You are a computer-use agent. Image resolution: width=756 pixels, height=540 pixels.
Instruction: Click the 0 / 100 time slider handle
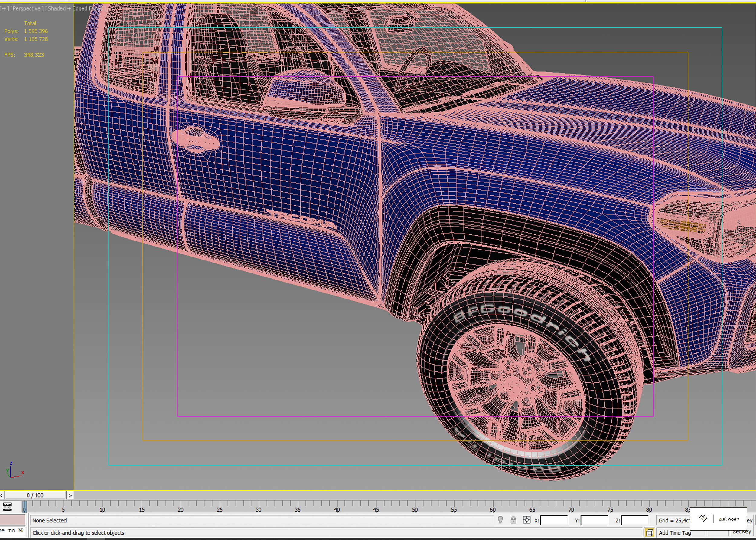click(35, 495)
